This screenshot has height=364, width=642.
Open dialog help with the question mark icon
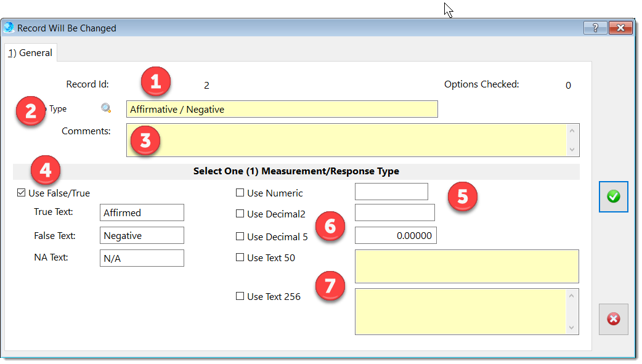(x=595, y=28)
